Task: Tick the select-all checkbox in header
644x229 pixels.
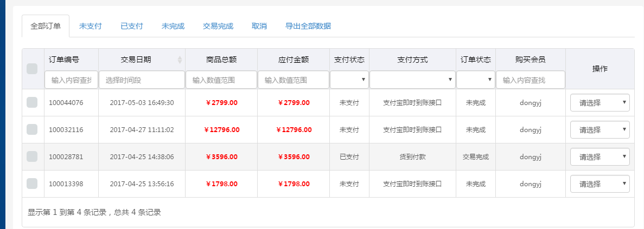Action: click(x=32, y=69)
